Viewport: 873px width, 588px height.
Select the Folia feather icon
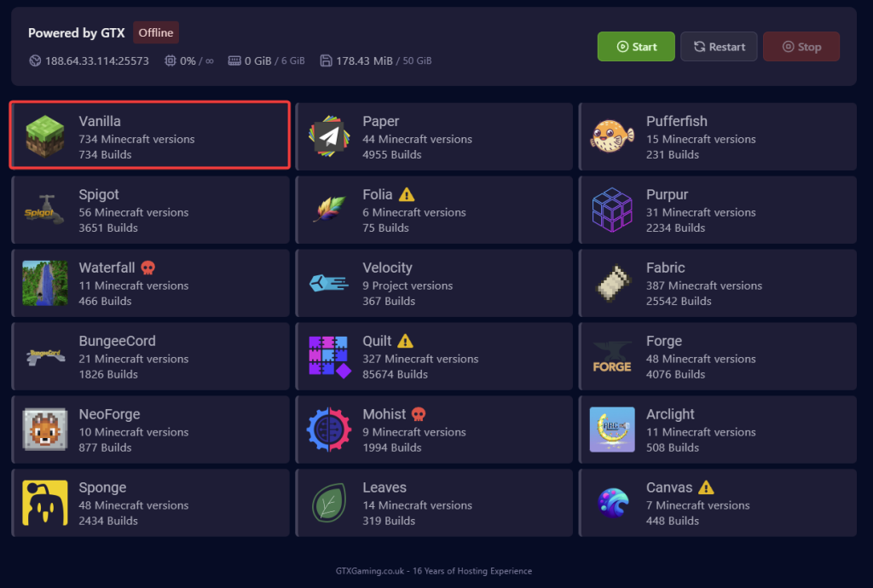click(x=329, y=210)
